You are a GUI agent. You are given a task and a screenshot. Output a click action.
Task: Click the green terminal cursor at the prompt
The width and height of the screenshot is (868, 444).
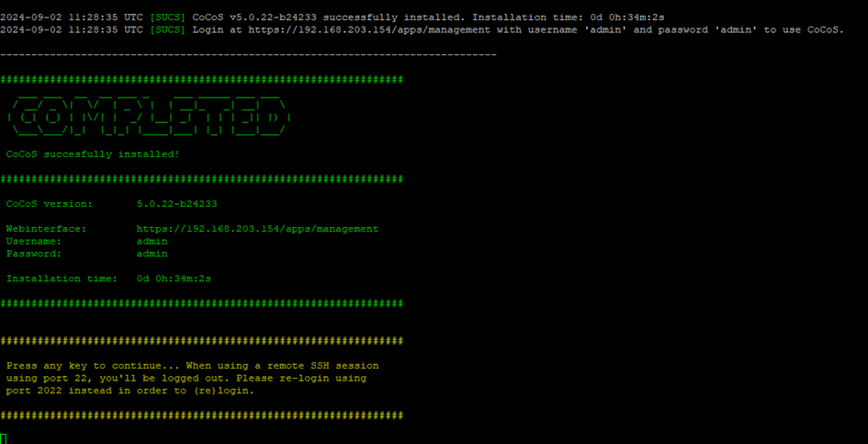pyautogui.click(x=4, y=438)
